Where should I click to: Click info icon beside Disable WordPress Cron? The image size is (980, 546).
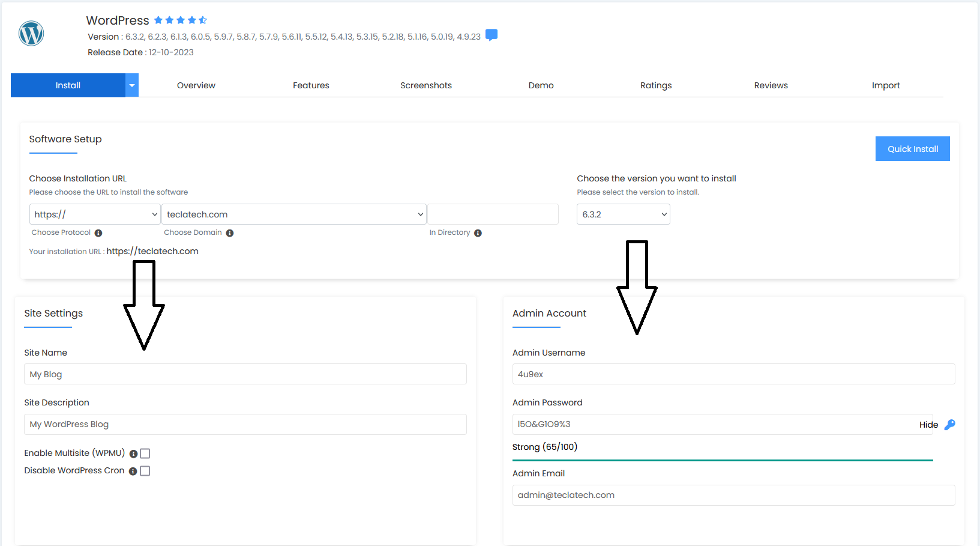pos(133,472)
